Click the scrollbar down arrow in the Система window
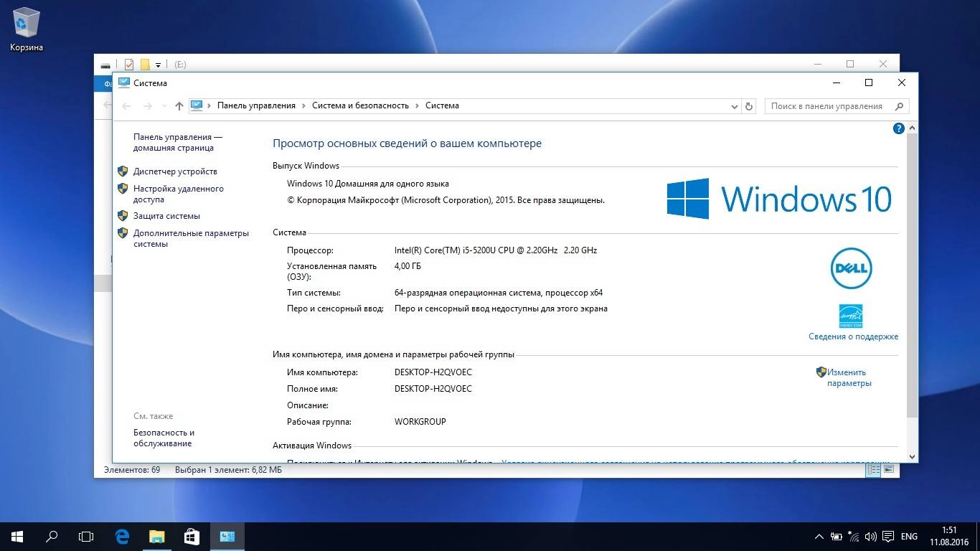Screen dimensions: 980x551 (x=913, y=456)
